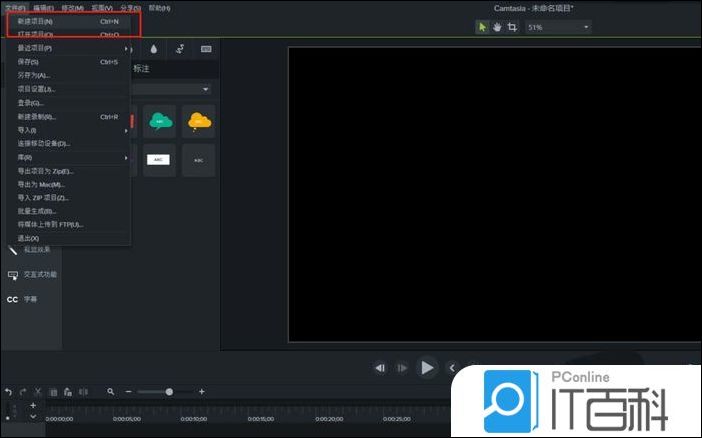
Task: Switch to the 标注 tab
Action: [141, 69]
